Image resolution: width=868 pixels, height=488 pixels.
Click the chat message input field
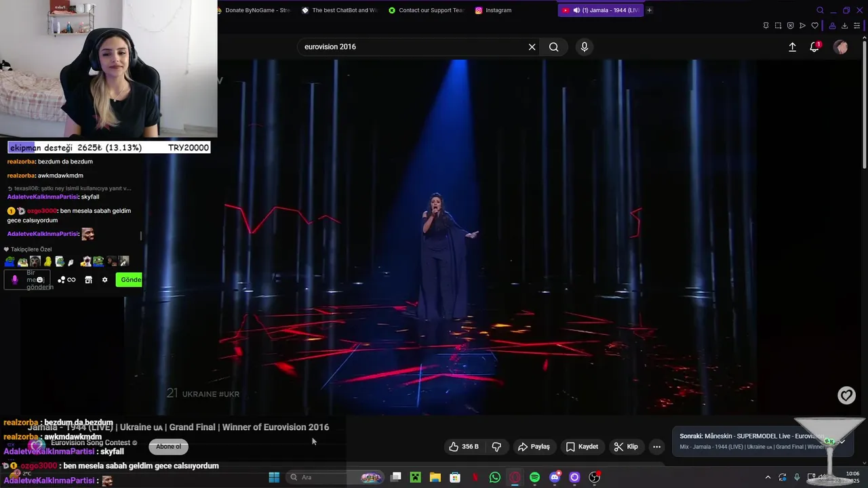(27, 279)
